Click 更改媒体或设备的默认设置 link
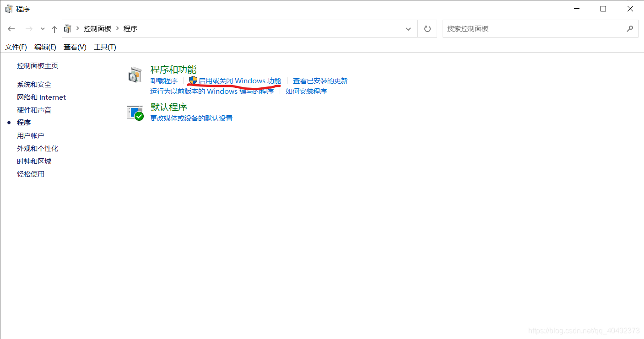This screenshot has height=339, width=644. click(x=191, y=118)
